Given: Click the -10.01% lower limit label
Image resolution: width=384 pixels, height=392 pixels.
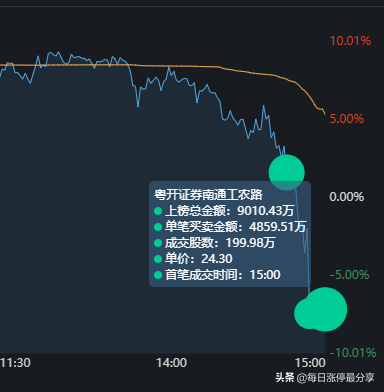Looking at the screenshot, I should point(353,353).
